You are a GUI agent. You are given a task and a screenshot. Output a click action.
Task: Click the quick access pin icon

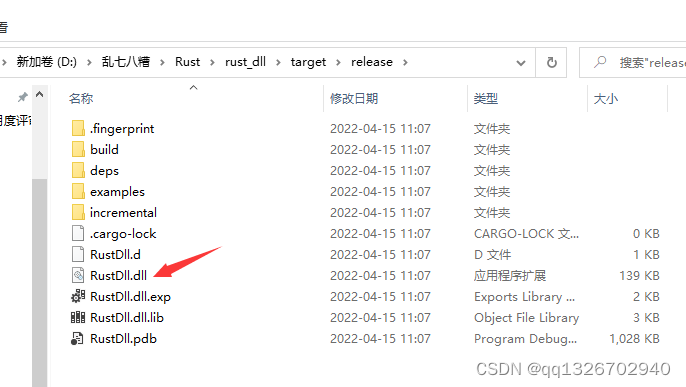click(22, 97)
